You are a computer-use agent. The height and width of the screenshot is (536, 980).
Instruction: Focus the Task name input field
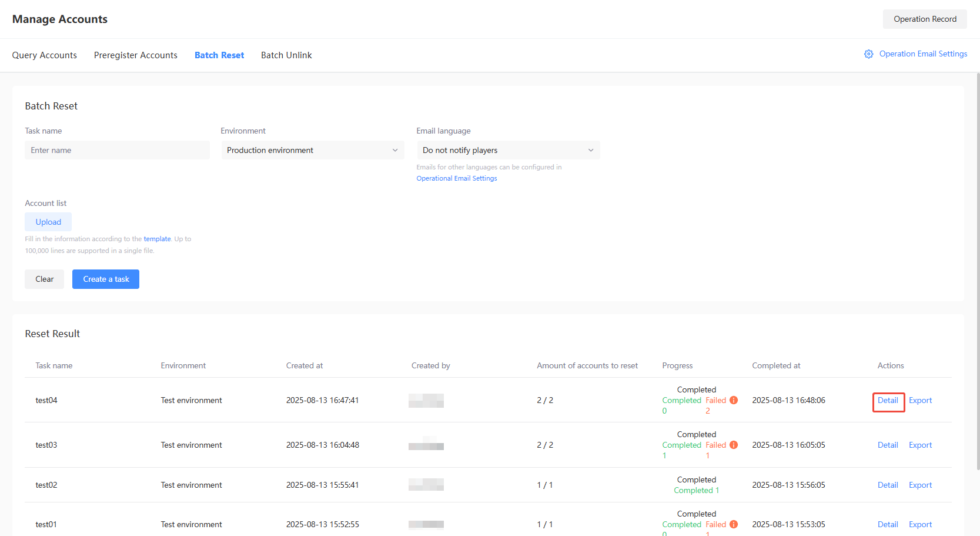117,150
